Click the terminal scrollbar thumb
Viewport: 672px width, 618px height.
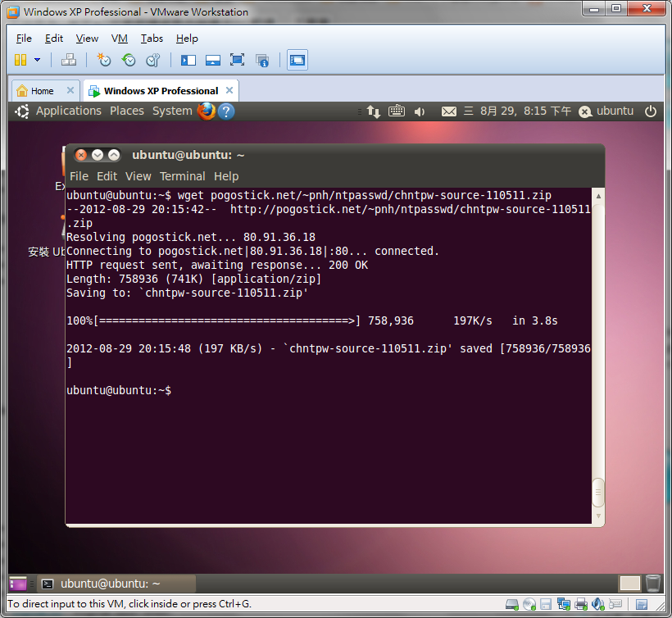tap(598, 492)
